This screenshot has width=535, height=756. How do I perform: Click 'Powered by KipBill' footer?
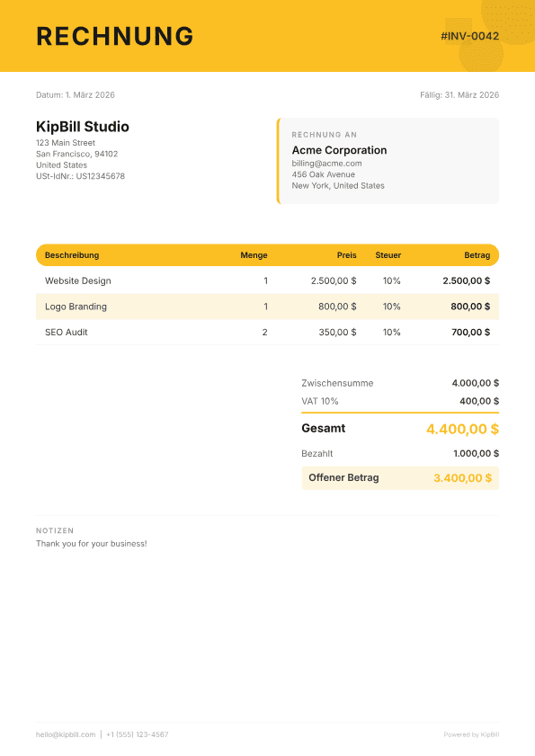tap(471, 734)
